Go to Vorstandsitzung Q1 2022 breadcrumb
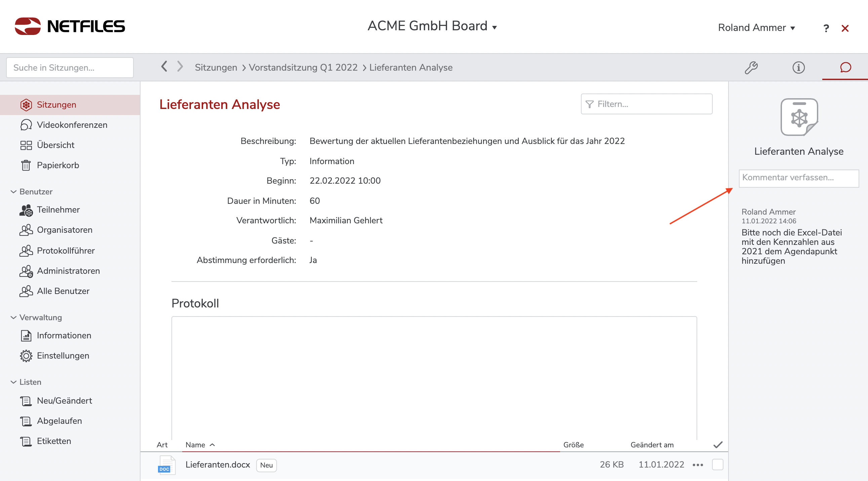The image size is (868, 481). coord(303,67)
